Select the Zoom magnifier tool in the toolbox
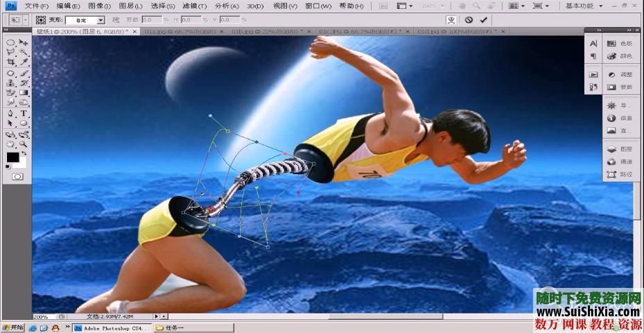This screenshot has width=644, height=333. 24,144
